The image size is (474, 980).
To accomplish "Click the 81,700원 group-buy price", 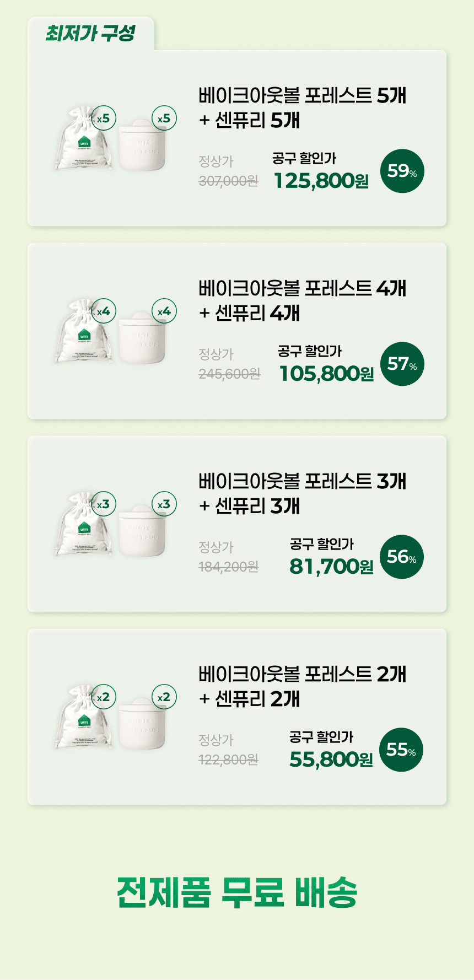I will 331,567.
